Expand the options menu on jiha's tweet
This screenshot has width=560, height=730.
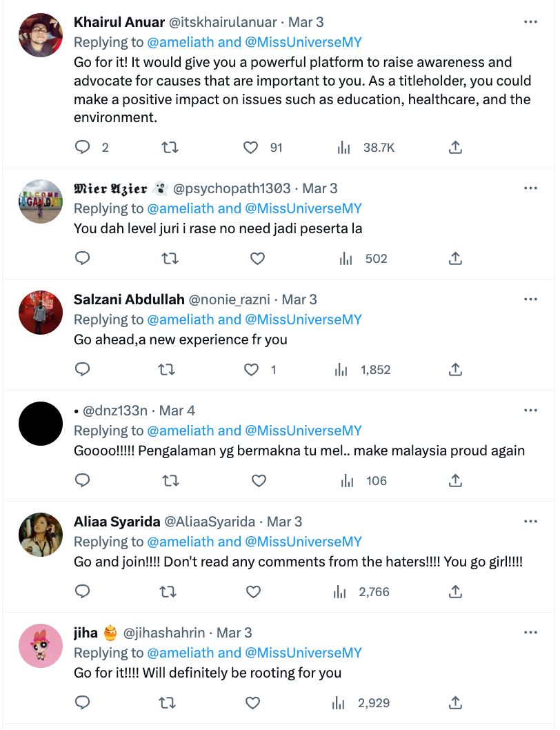(531, 632)
